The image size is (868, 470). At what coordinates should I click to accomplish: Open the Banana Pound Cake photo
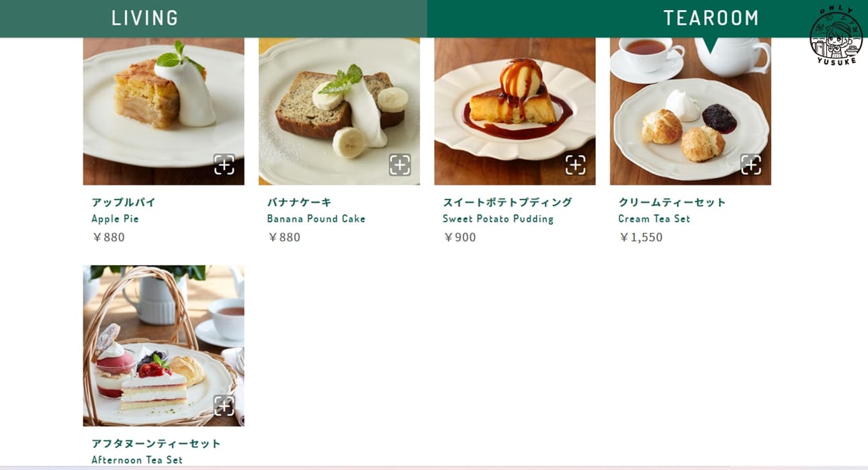point(339,111)
